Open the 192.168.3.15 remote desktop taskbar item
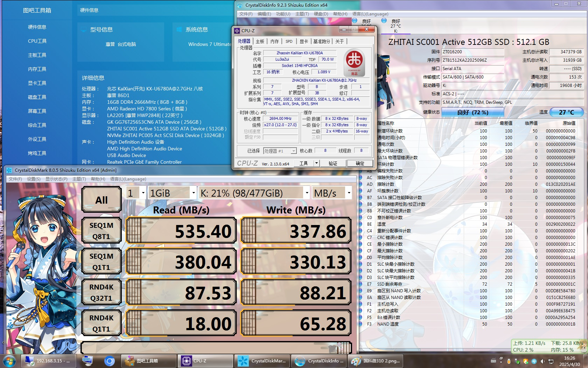Image resolution: width=588 pixels, height=368 pixels. click(x=48, y=361)
